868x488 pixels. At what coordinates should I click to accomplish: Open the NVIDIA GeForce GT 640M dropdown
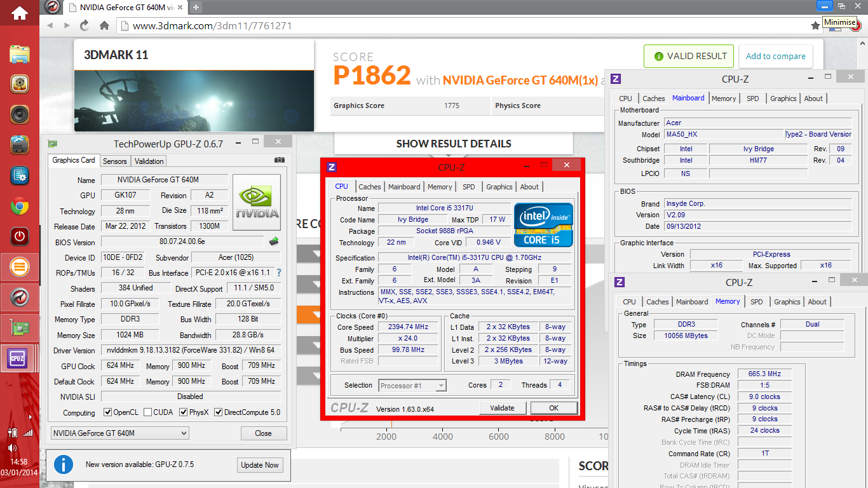[119, 433]
